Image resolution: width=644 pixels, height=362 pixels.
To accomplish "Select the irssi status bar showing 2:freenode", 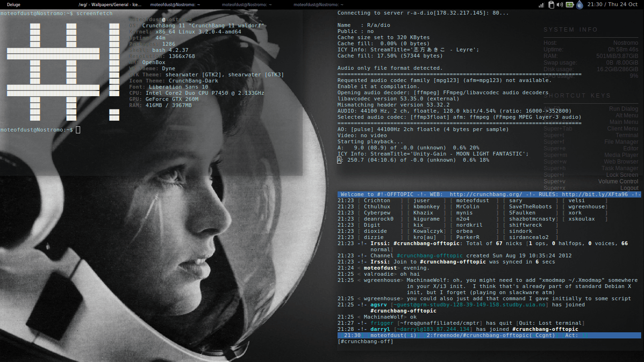I will (489, 336).
